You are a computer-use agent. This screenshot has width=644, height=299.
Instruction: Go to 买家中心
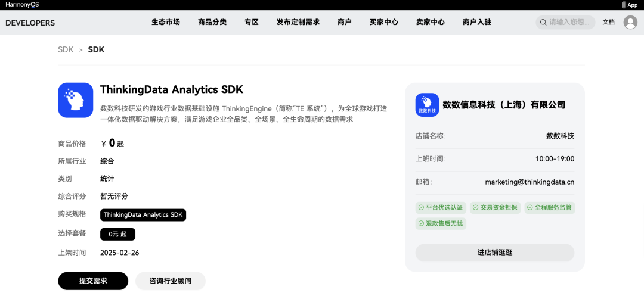tap(383, 22)
